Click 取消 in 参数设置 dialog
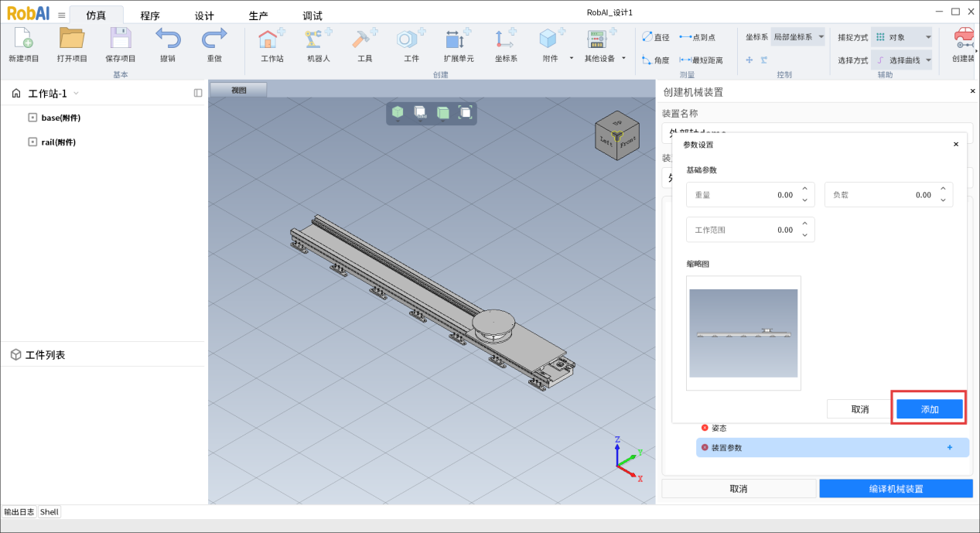Image resolution: width=980 pixels, height=533 pixels. [x=860, y=409]
